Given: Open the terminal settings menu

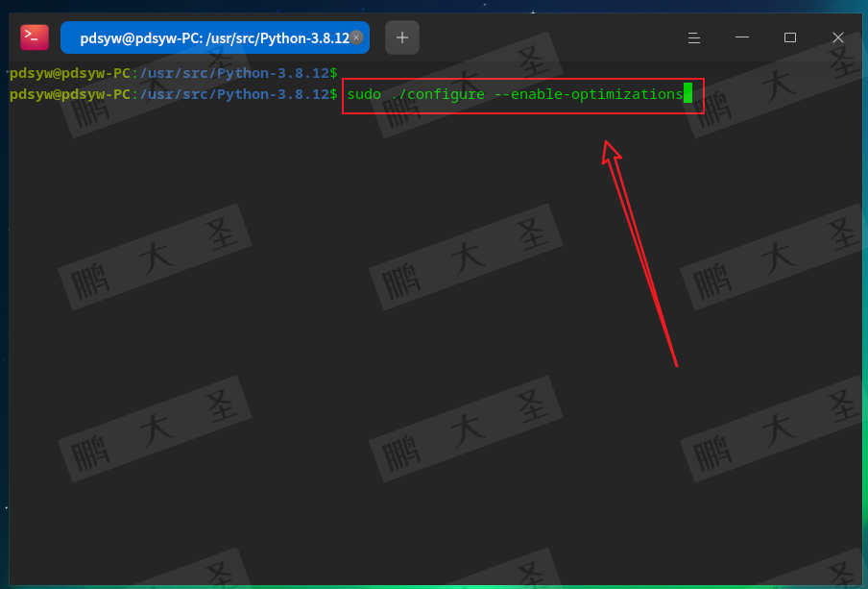Looking at the screenshot, I should [693, 37].
